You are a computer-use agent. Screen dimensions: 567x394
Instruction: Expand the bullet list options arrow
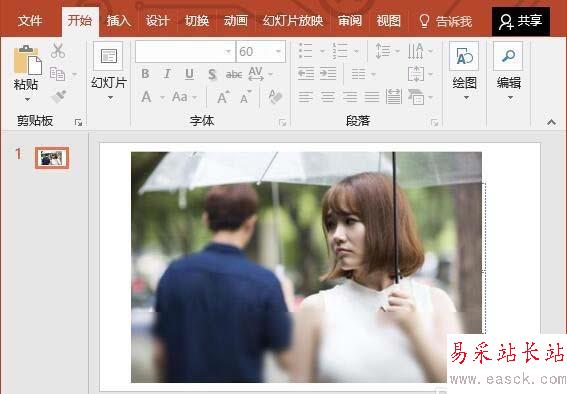(323, 51)
